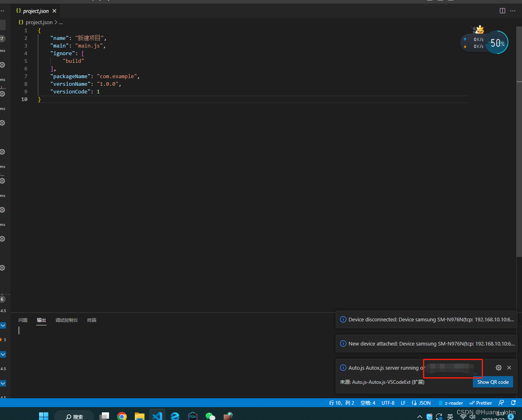Split the editor to the right
This screenshot has width=522, height=420.
502,11
